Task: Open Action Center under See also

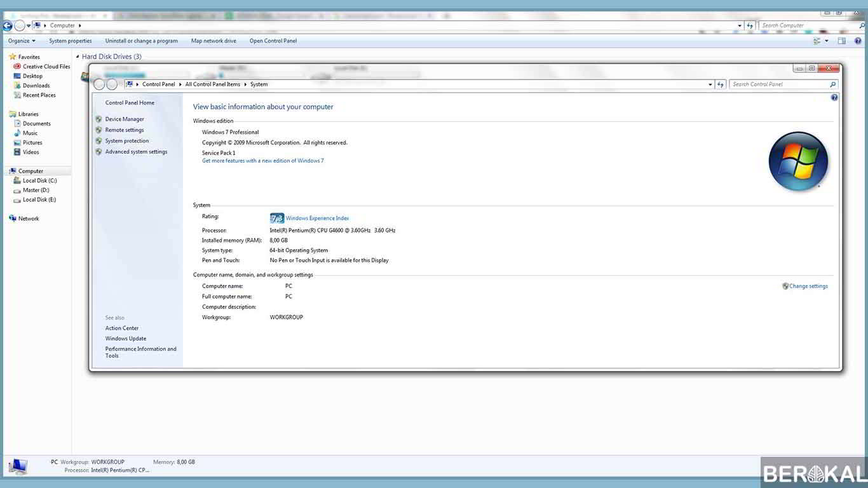Action: click(122, 328)
